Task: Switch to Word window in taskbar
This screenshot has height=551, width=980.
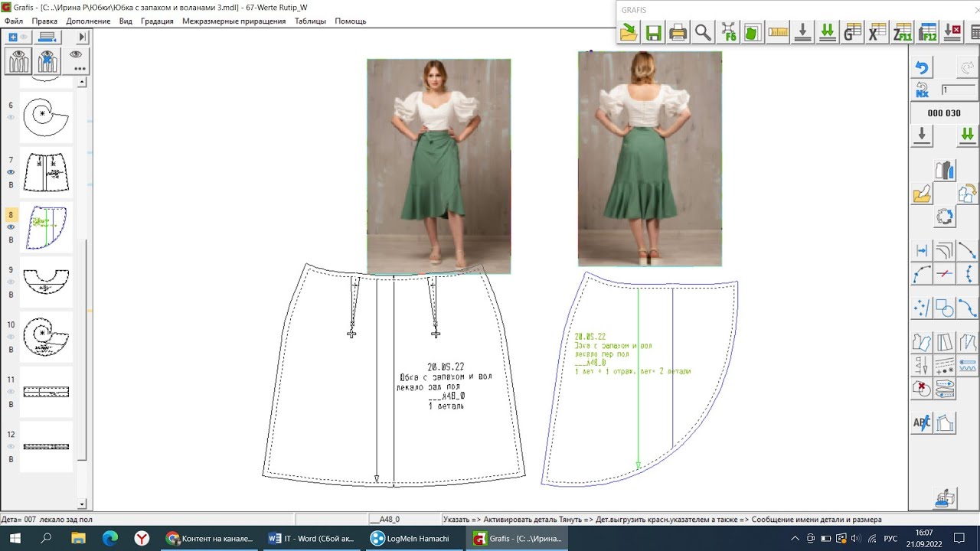Action: pos(311,538)
